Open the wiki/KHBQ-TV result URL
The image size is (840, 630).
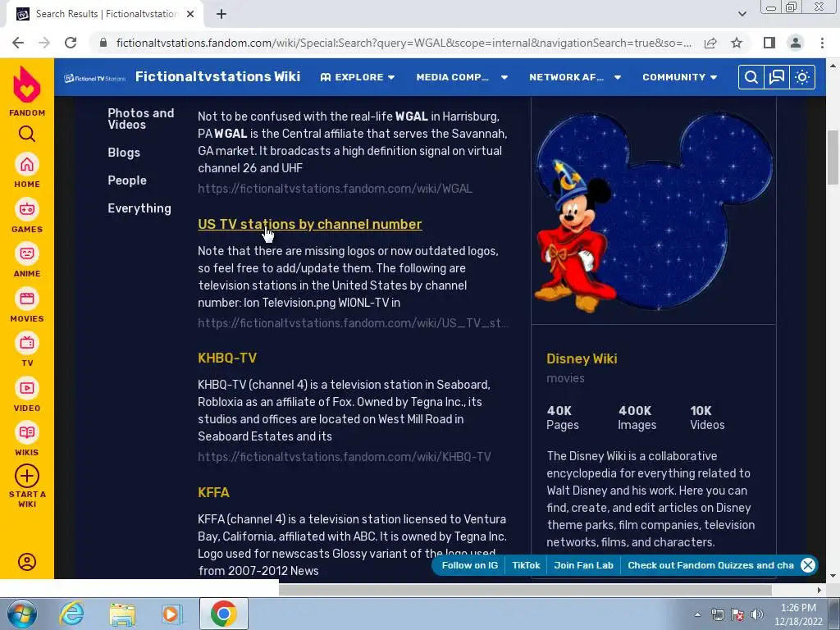point(344,457)
